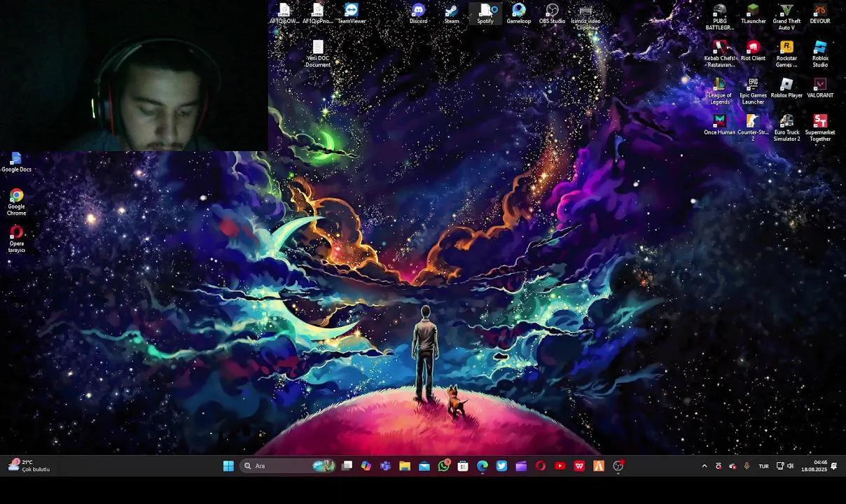This screenshot has width=846, height=504.
Task: Open the weather widget showing 21°C
Action: point(28,465)
